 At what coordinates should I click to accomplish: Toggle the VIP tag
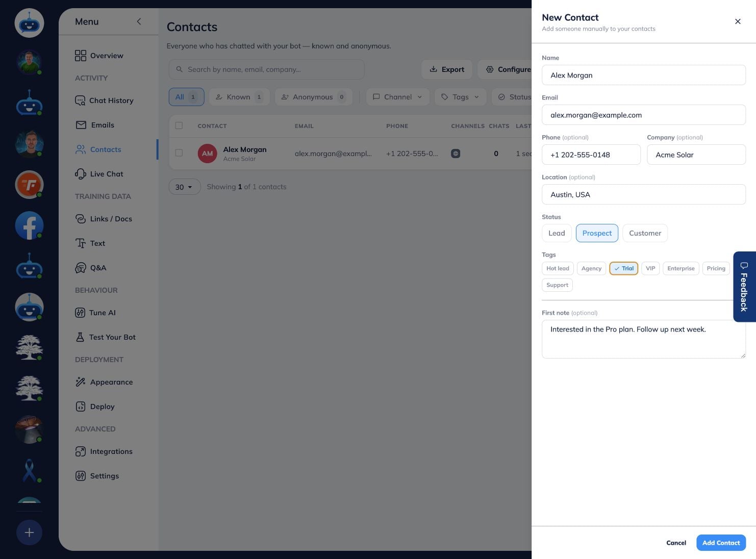pos(650,268)
